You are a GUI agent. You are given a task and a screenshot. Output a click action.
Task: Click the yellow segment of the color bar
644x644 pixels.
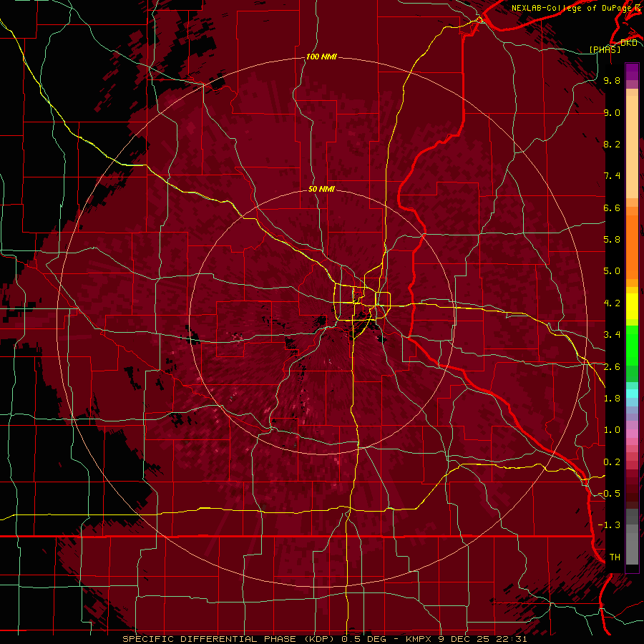pyautogui.click(x=632, y=306)
